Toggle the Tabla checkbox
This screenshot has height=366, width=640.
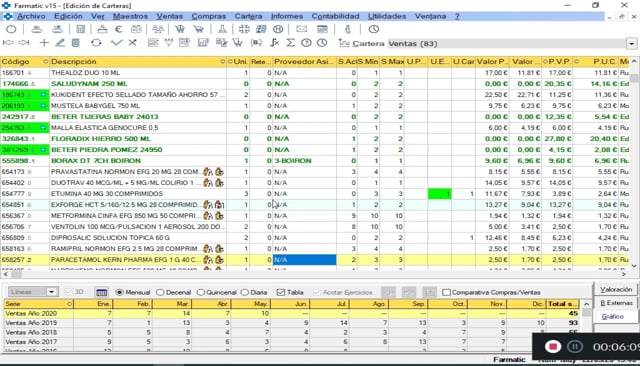(280, 293)
